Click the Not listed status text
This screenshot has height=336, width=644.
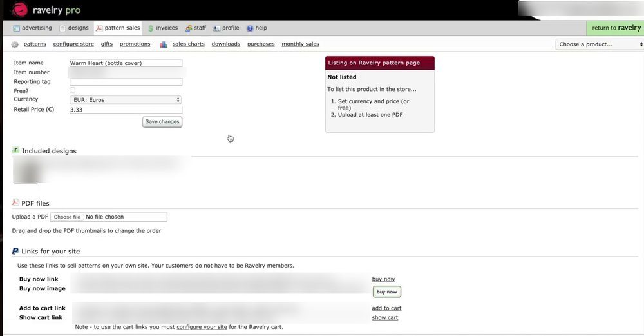point(342,77)
